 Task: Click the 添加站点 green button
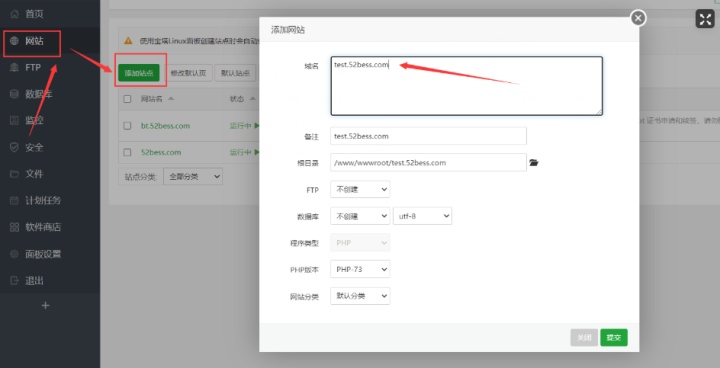139,73
